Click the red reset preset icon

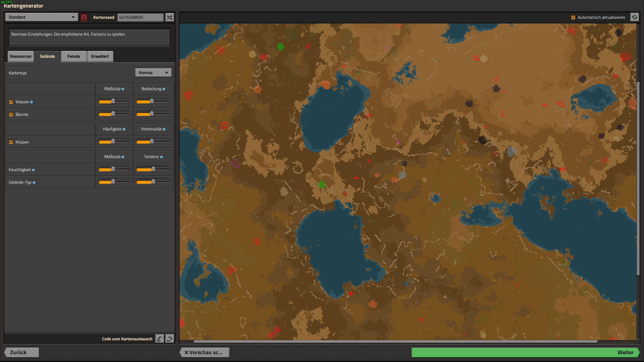tap(84, 17)
